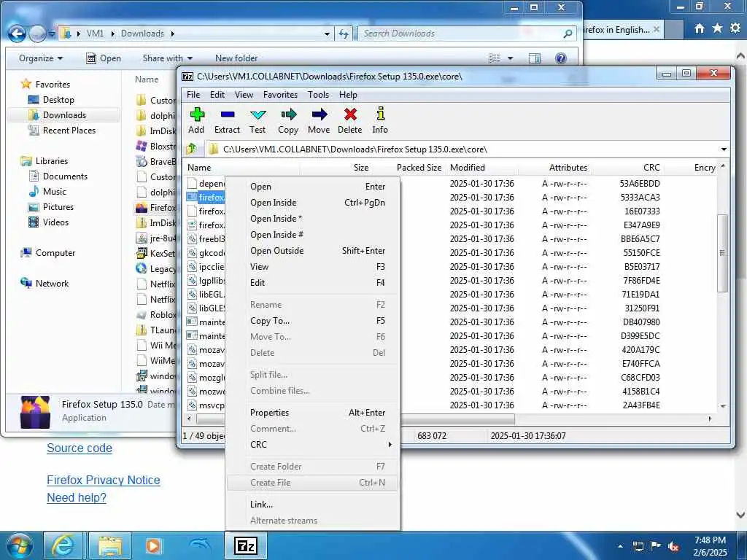Open Dolphin emulator taskbar icon
The image size is (747, 560).
[x=200, y=545]
